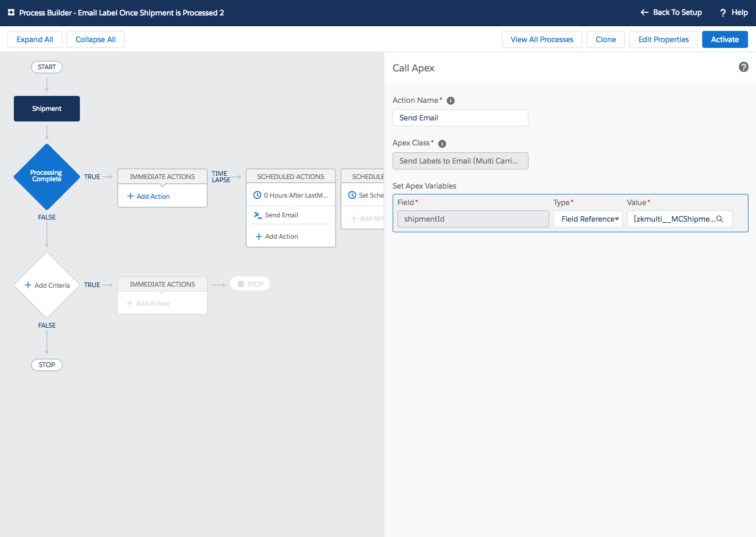Click the FALSE label below Processing Complete
Viewport: 756px width, 537px height.
pyautogui.click(x=47, y=217)
